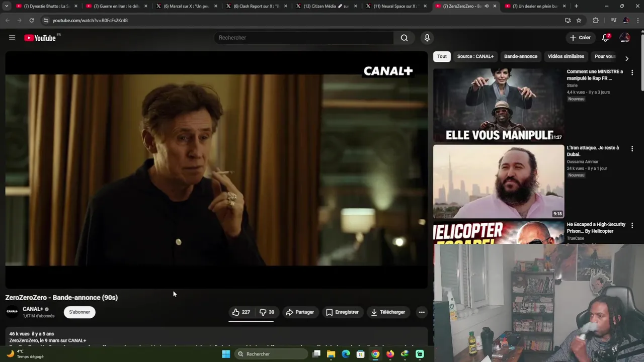Close the 'ZeroZeroZero' browser tab
The width and height of the screenshot is (644, 362).
(495, 6)
